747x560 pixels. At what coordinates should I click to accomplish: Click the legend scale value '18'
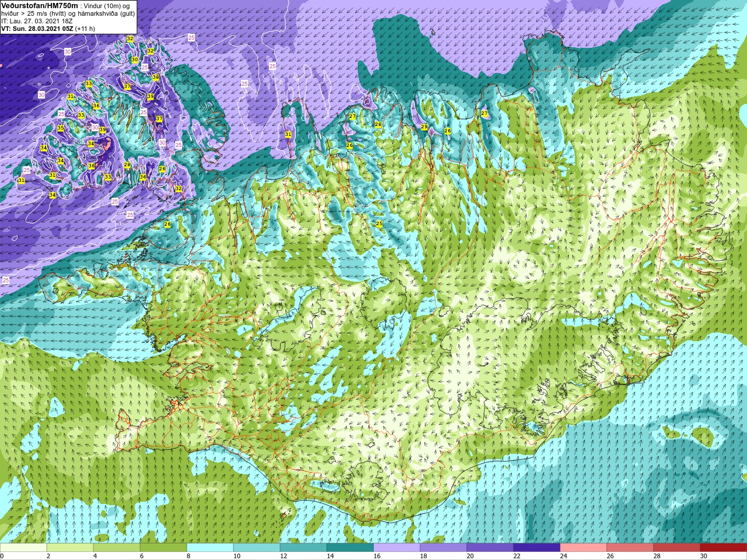click(424, 556)
